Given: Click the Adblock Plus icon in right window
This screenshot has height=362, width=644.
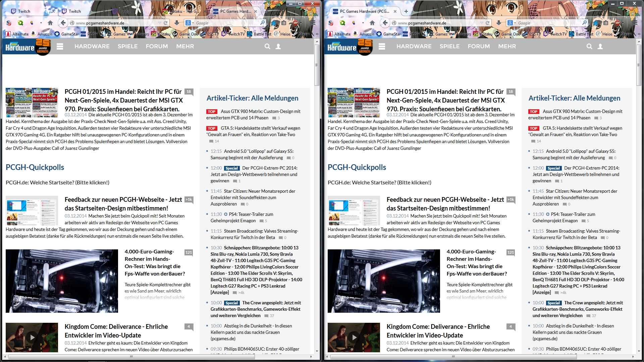Looking at the screenshot, I should (617, 23).
